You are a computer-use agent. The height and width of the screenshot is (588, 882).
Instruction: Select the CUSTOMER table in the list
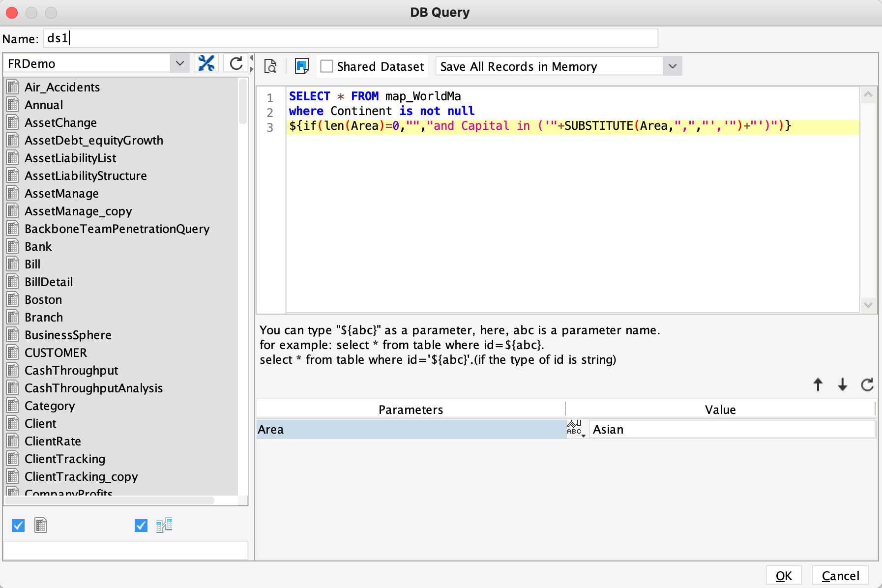tap(56, 353)
